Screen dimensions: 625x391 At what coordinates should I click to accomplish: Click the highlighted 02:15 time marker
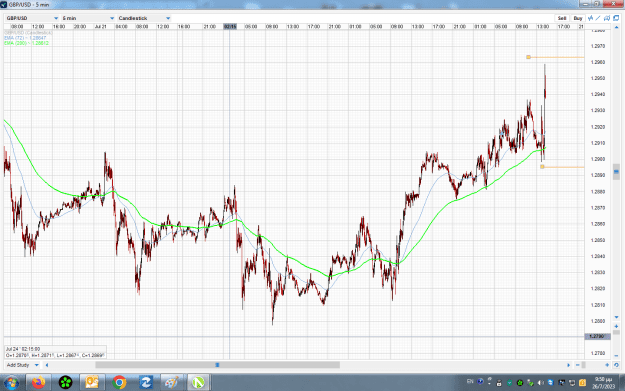[230, 26]
